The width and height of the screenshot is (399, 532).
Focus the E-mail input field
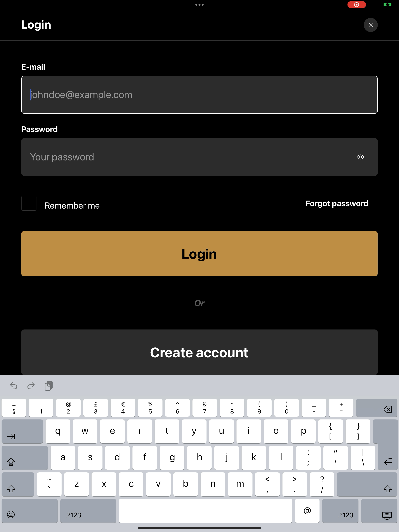point(199,95)
